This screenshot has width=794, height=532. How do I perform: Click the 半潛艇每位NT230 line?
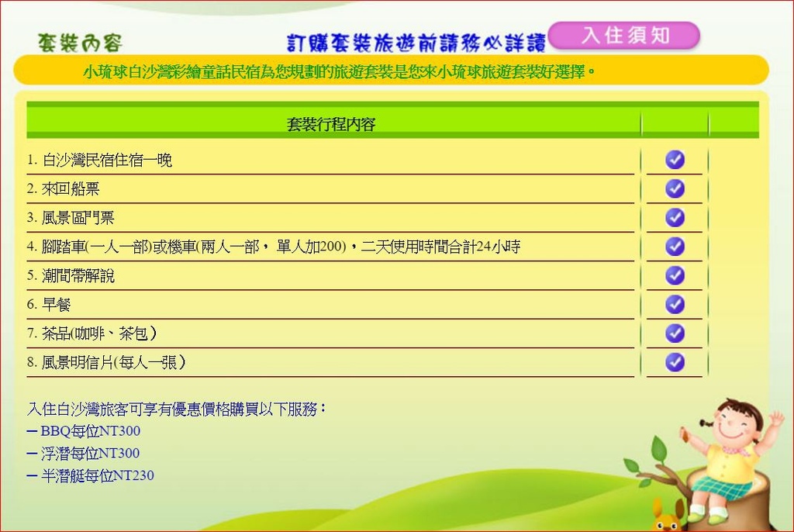(90, 475)
